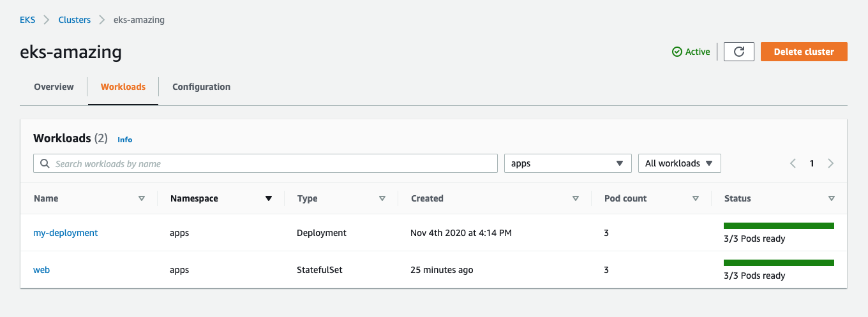
Task: Click the refresh cluster icon button
Action: (739, 52)
